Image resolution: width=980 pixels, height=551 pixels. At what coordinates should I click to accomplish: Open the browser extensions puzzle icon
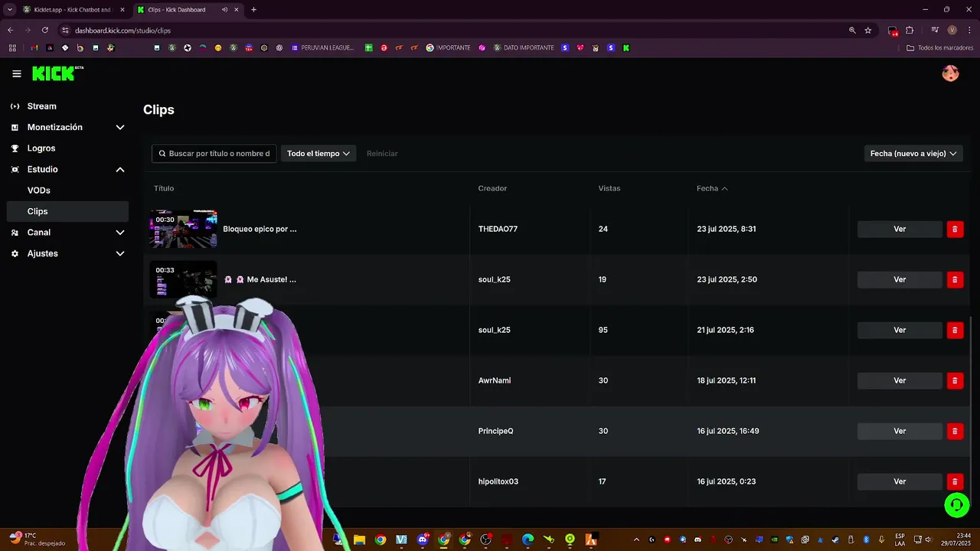pyautogui.click(x=910, y=31)
